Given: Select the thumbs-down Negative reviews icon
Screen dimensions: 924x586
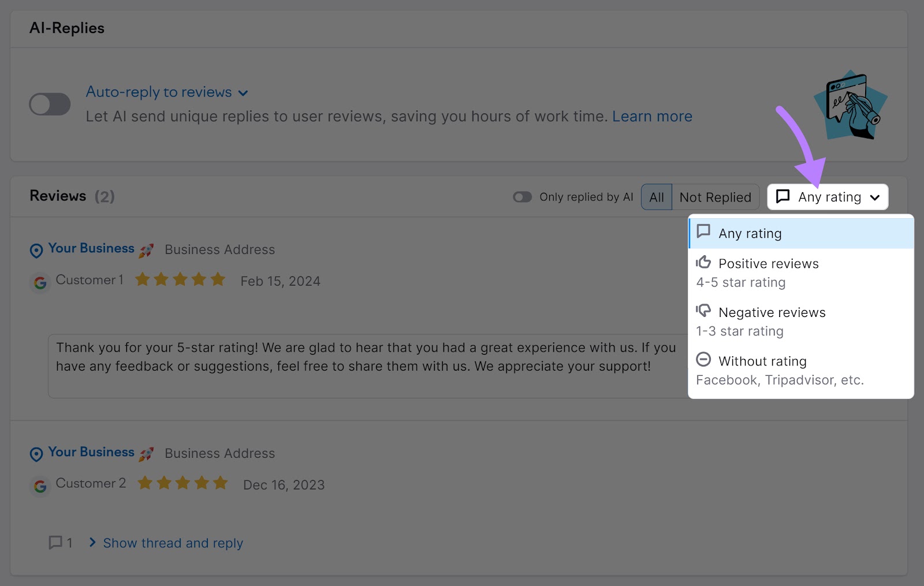Looking at the screenshot, I should point(704,311).
